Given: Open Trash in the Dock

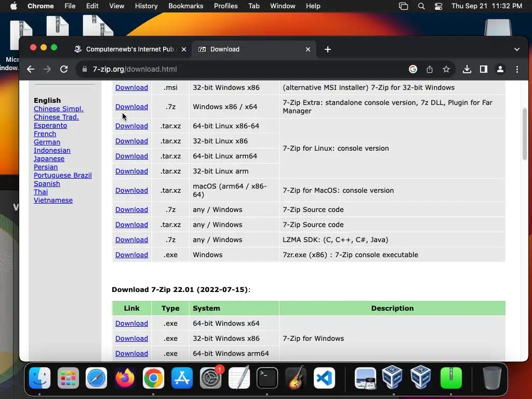Looking at the screenshot, I should 492,378.
